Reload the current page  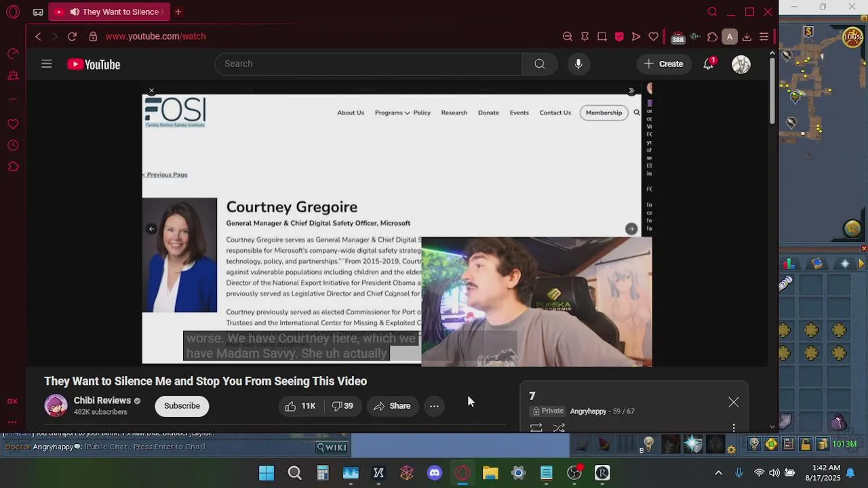(x=72, y=37)
